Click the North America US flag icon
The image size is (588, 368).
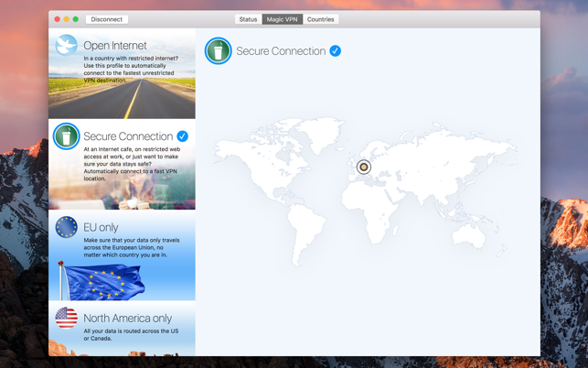tap(66, 318)
